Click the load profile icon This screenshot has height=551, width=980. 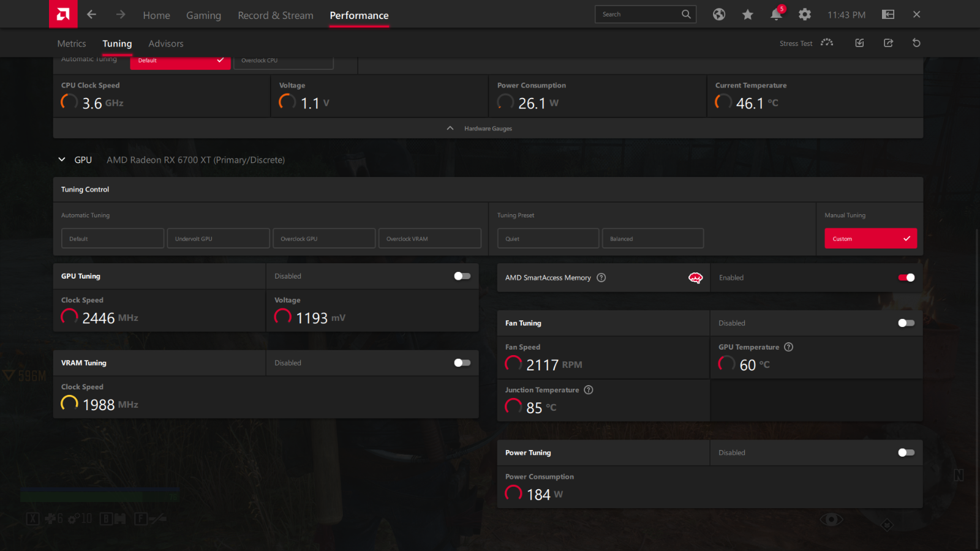point(859,43)
